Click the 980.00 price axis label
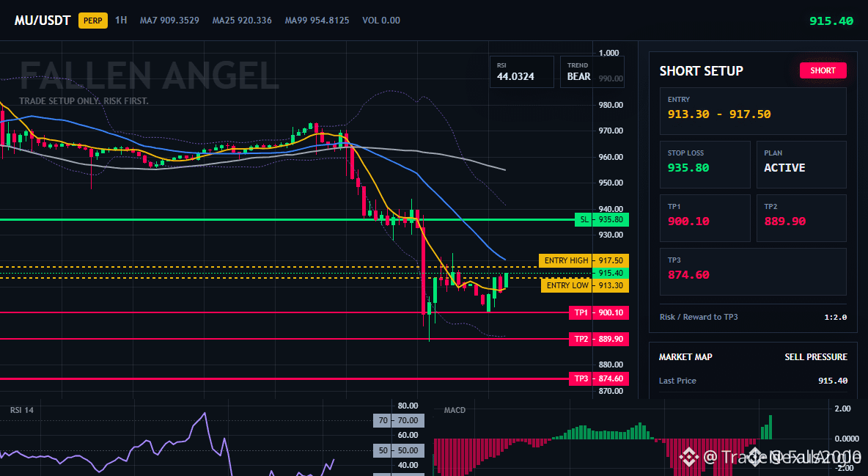 tap(611, 105)
